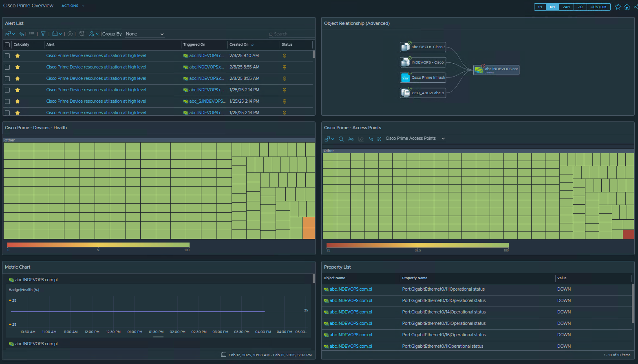The width and height of the screenshot is (638, 364).
Task: Expand the calendar filter chevron in Alert List
Action: tap(60, 34)
